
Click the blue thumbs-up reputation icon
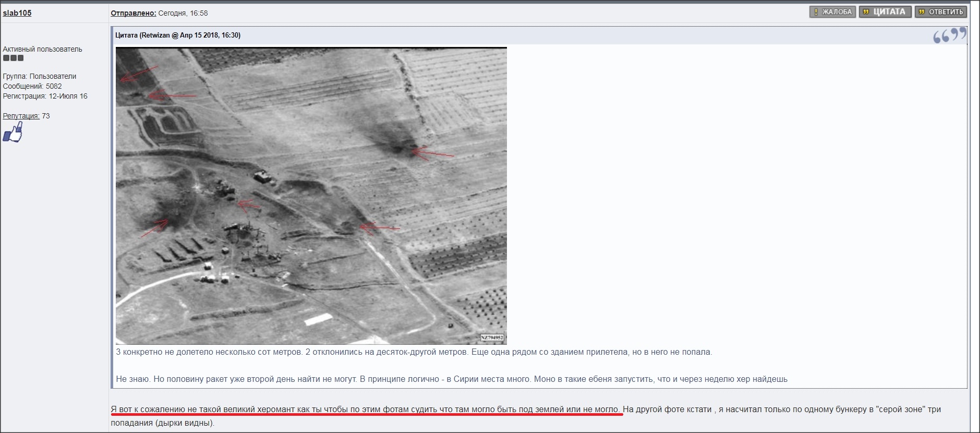(14, 133)
